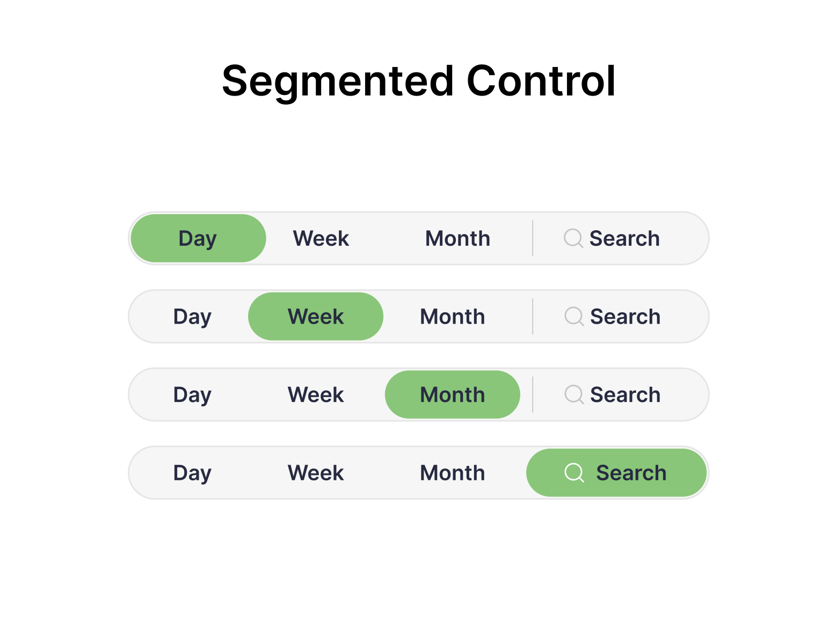The height and width of the screenshot is (644, 836).
Task: Click magnifier icon in second segmented control
Action: (x=573, y=316)
